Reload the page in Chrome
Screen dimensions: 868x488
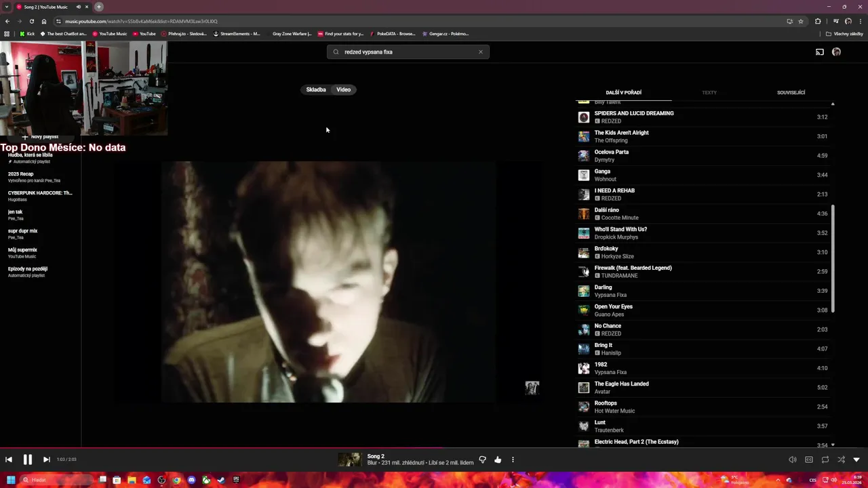[32, 21]
